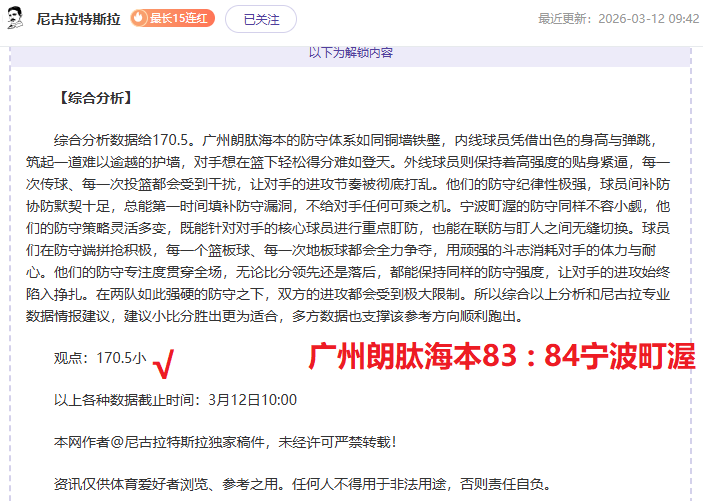The width and height of the screenshot is (703, 501).
Task: Click the 最近更新 timestamp
Action: 618,18
